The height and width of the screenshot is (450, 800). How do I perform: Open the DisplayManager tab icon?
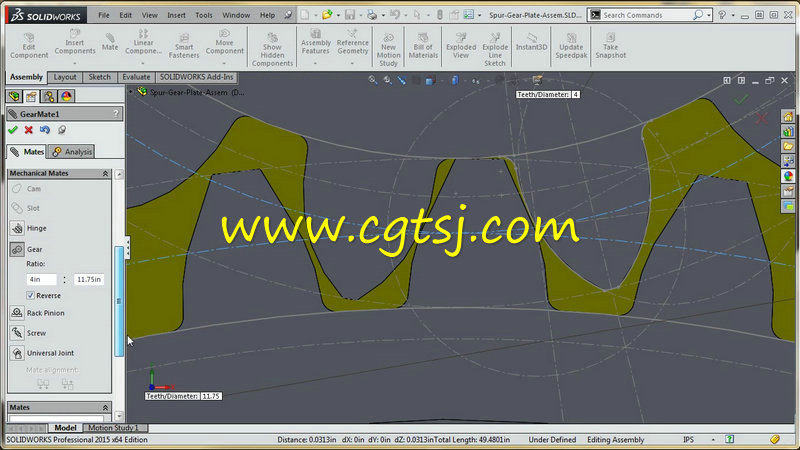(x=66, y=96)
